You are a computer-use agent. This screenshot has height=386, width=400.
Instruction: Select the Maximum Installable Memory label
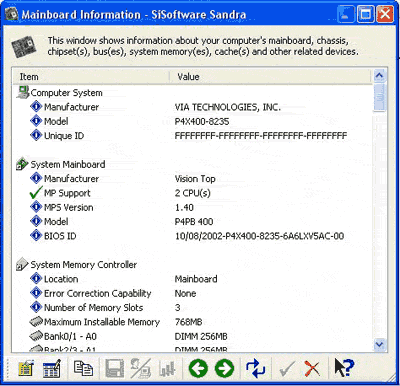point(102,322)
